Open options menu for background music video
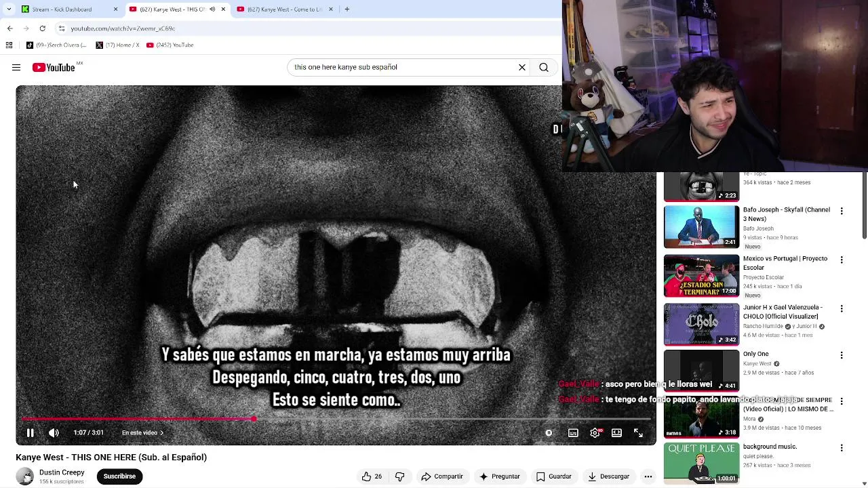The width and height of the screenshot is (868, 488). click(x=842, y=448)
